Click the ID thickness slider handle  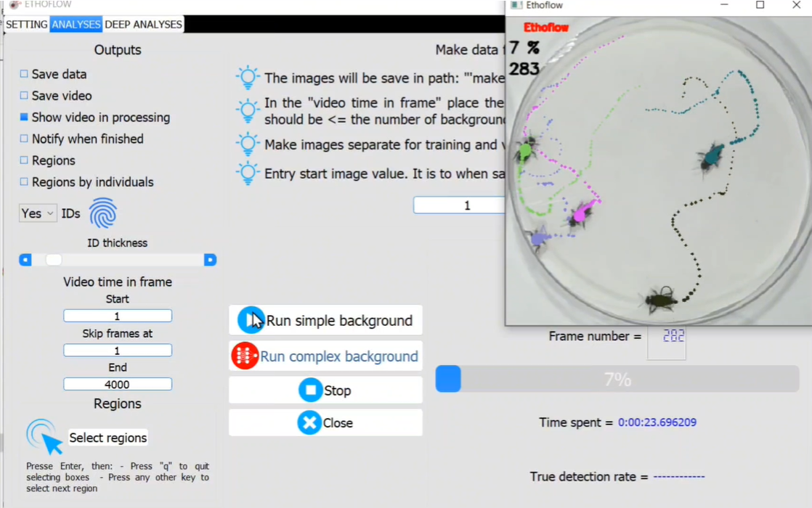[53, 259]
